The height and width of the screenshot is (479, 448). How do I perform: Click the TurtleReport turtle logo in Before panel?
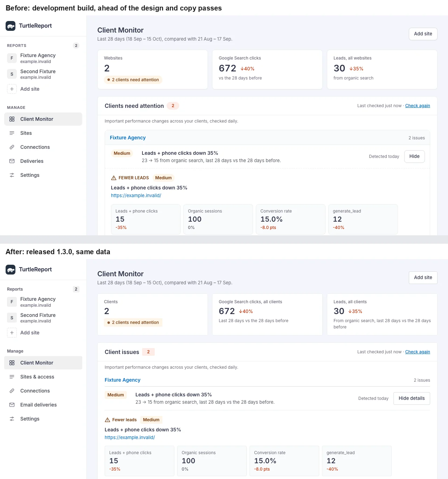click(x=10, y=26)
